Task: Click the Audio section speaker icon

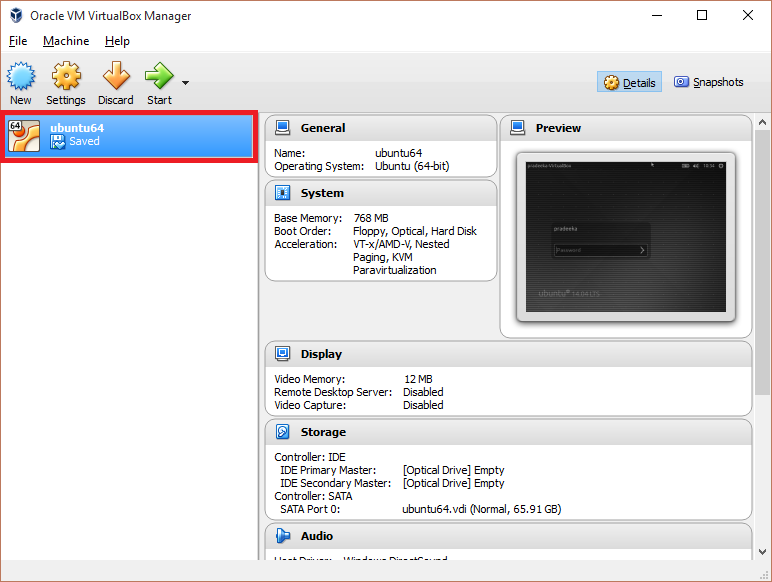Action: point(283,536)
